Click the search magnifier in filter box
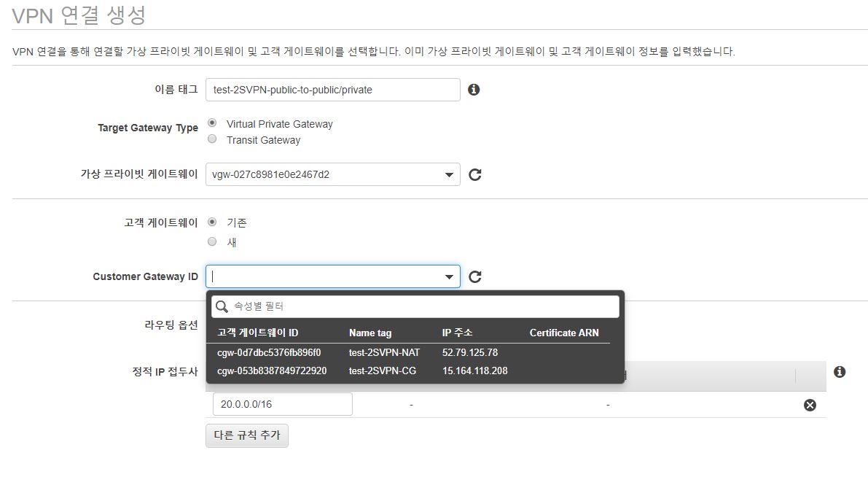The width and height of the screenshot is (868, 477). click(x=222, y=306)
